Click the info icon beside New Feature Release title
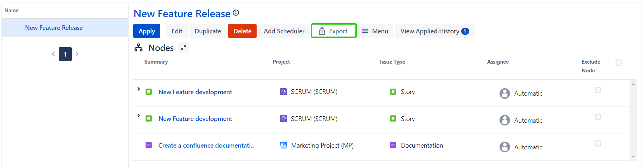This screenshot has width=644, height=168. [236, 13]
